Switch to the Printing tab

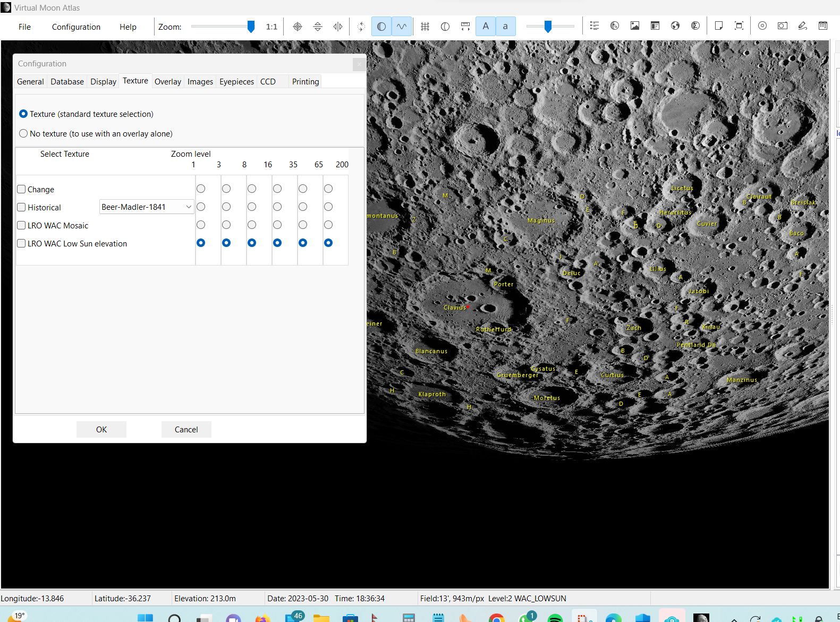click(x=306, y=82)
